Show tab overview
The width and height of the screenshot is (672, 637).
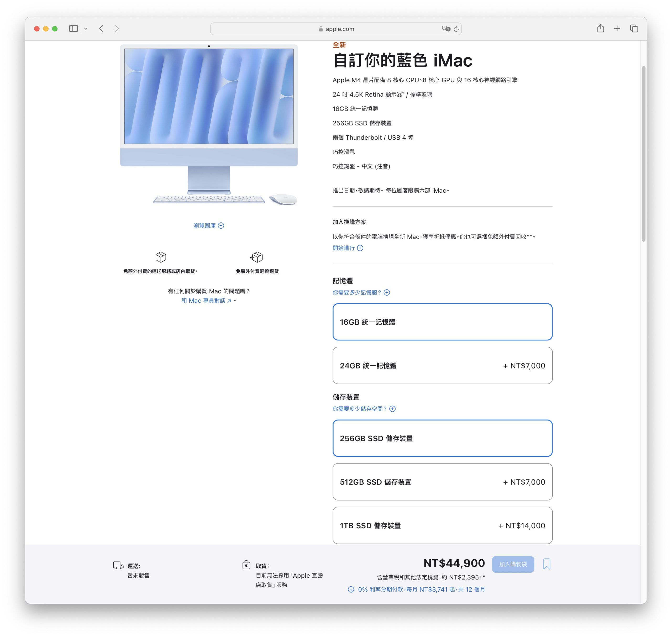coord(634,29)
